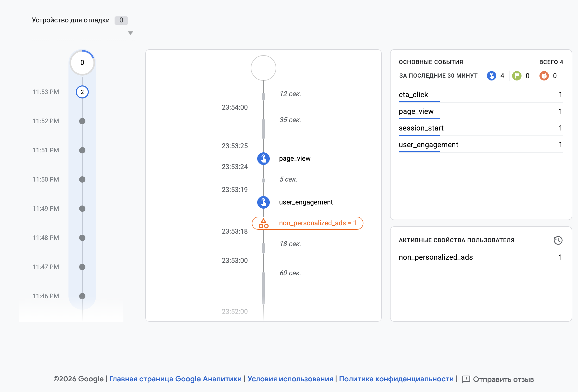The height and width of the screenshot is (392, 578).
Task: Select the 11:50 PM minute marker
Action: (x=82, y=179)
